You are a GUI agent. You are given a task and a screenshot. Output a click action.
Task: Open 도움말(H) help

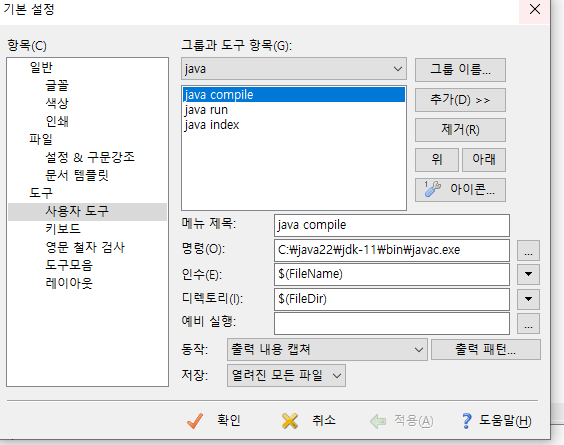(x=496, y=420)
